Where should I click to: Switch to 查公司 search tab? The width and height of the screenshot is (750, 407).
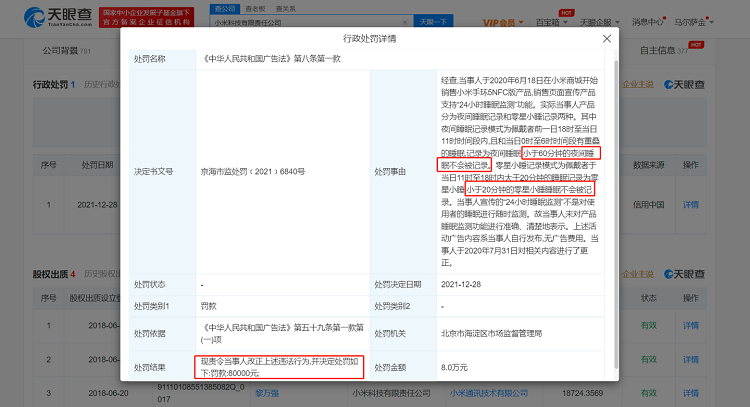[x=224, y=9]
